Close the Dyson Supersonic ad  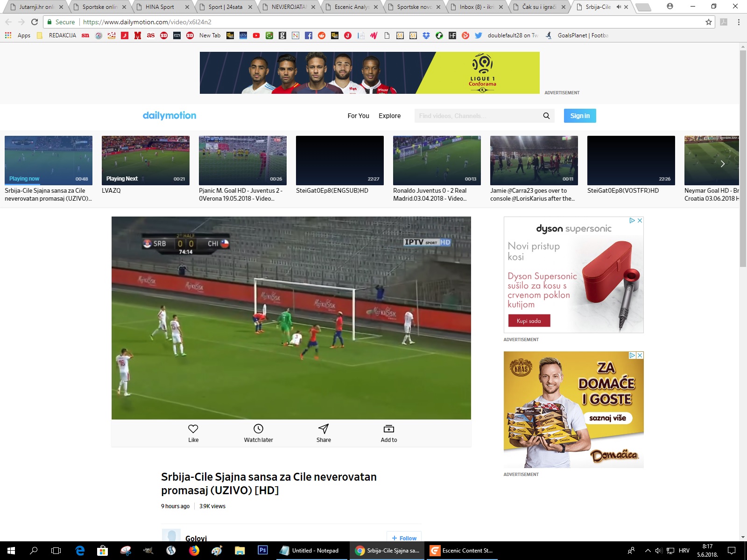pyautogui.click(x=640, y=221)
